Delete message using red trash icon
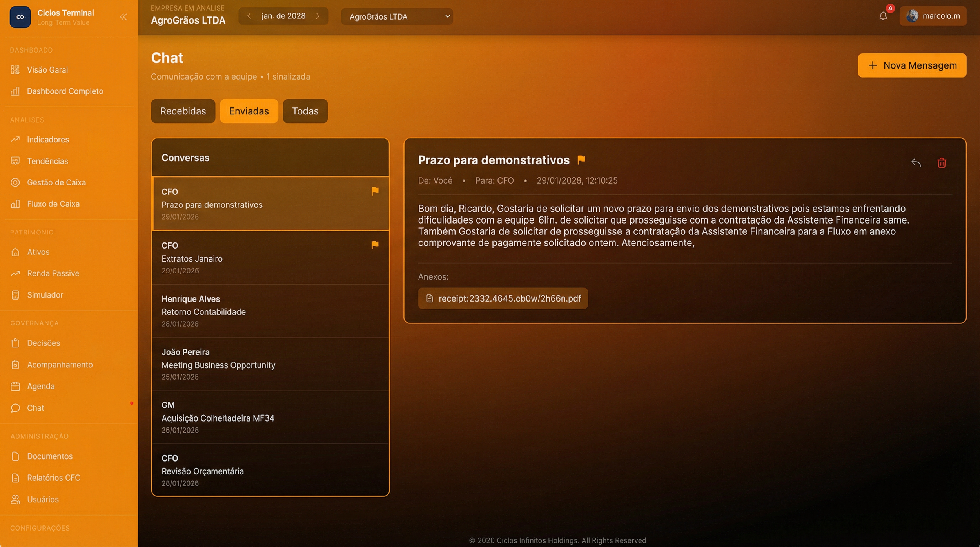980x547 pixels. 941,163
